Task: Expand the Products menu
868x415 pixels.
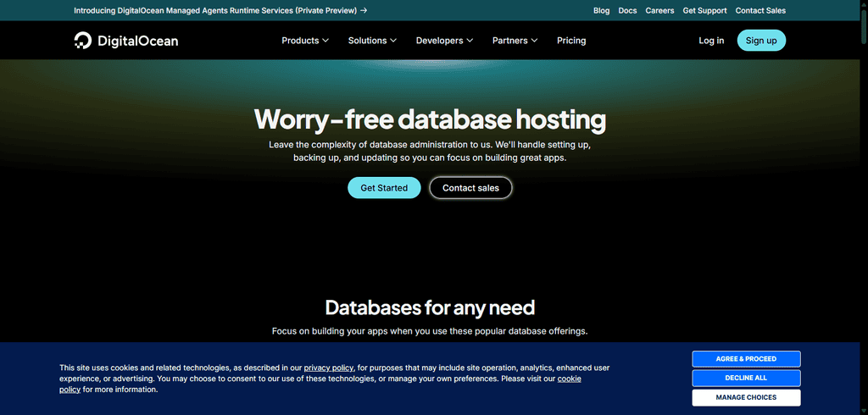Action: tap(305, 41)
